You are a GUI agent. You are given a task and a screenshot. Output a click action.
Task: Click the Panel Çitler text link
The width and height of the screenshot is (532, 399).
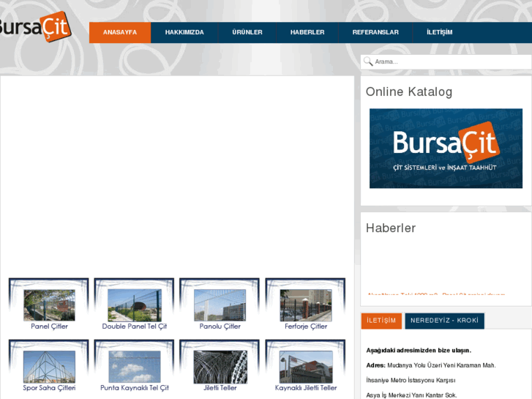click(x=49, y=327)
